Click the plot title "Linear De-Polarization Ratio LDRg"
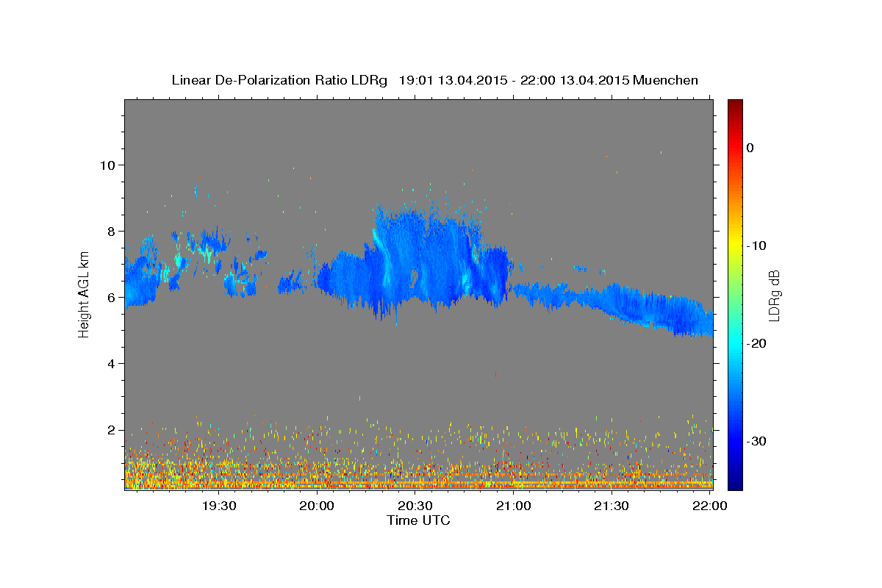Screen dimensions: 882x588 coord(279,80)
